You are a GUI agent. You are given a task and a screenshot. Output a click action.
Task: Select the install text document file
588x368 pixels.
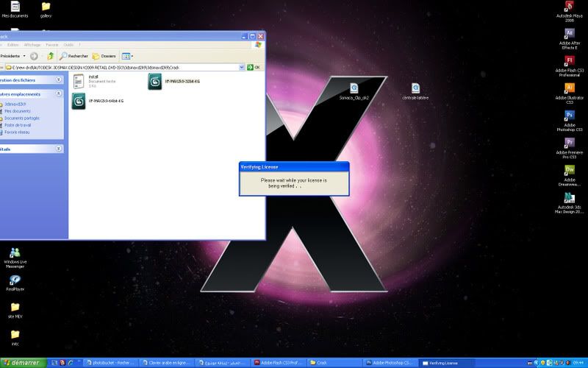[95, 81]
